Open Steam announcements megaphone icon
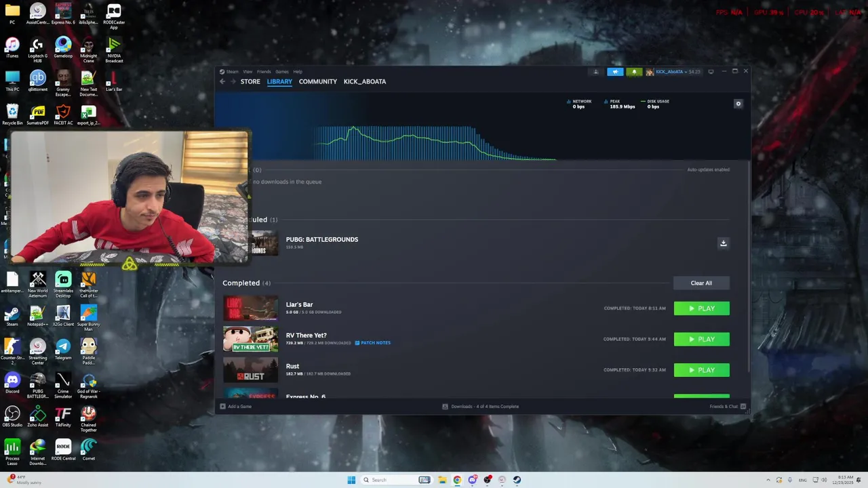This screenshot has width=868, height=488. pyautogui.click(x=615, y=72)
